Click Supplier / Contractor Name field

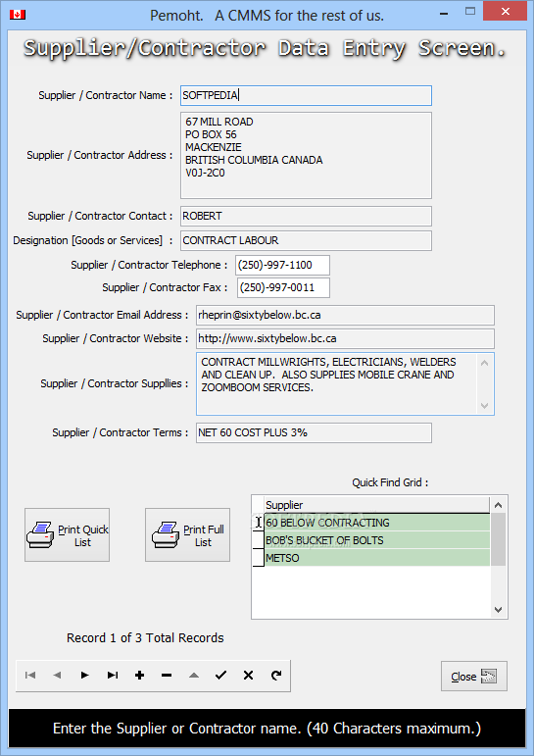(306, 95)
